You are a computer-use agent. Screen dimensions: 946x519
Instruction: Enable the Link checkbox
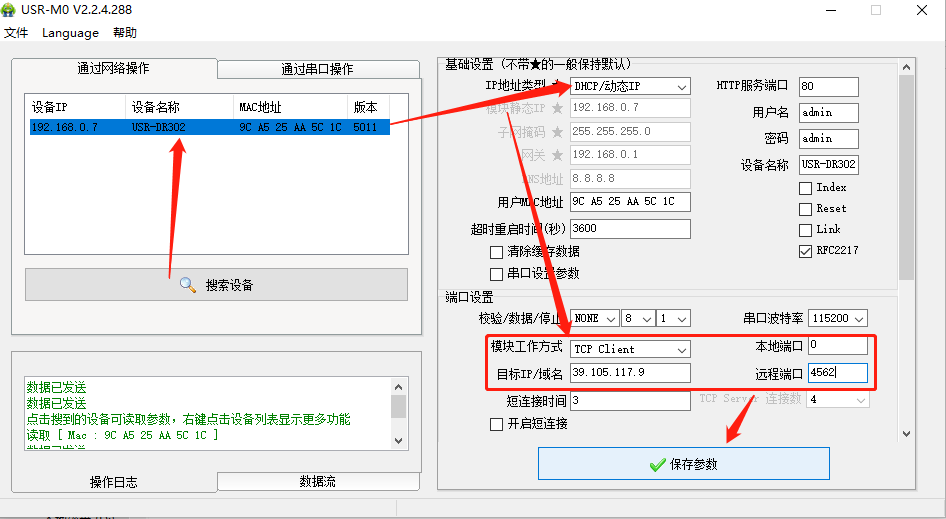805,230
